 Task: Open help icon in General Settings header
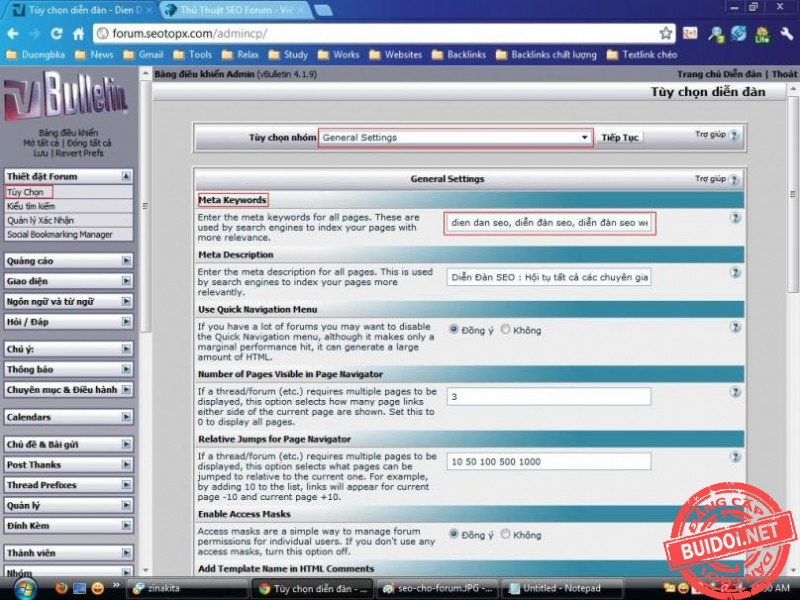(735, 180)
